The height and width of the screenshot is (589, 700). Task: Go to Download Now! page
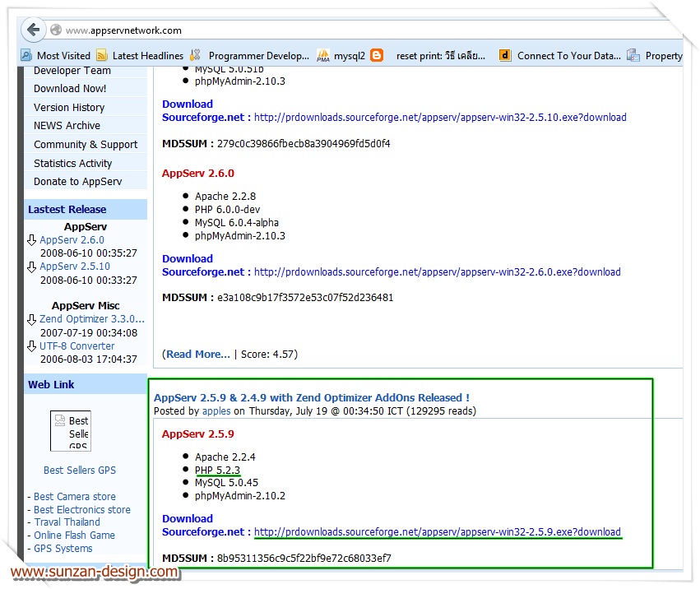70,88
